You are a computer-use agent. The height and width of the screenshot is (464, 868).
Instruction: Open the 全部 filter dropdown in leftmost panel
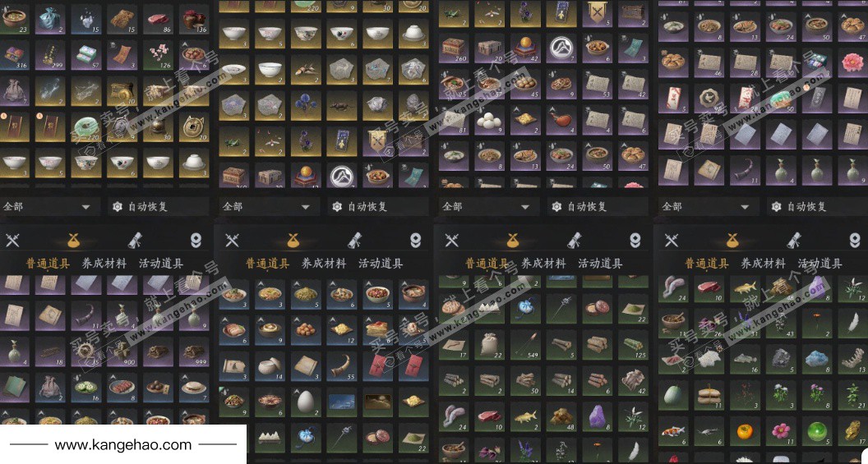pos(48,207)
